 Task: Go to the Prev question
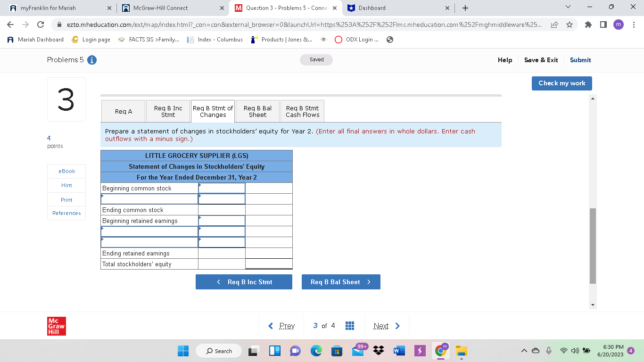coord(281,326)
